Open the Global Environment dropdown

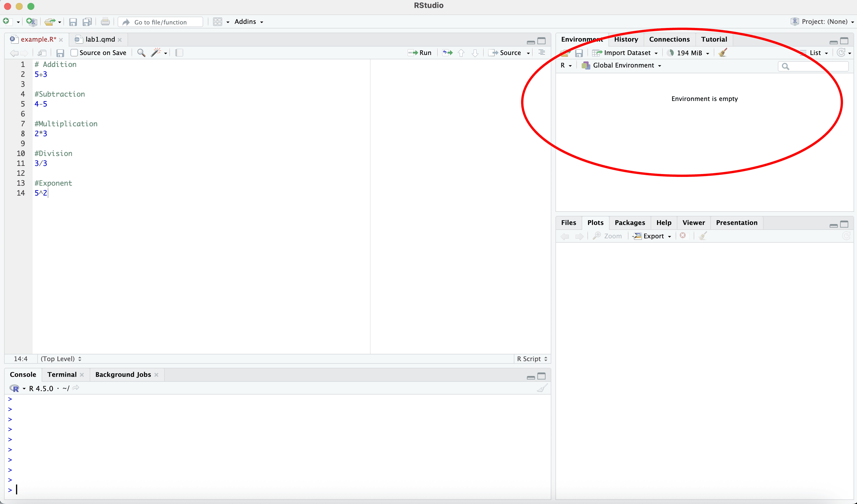point(623,65)
